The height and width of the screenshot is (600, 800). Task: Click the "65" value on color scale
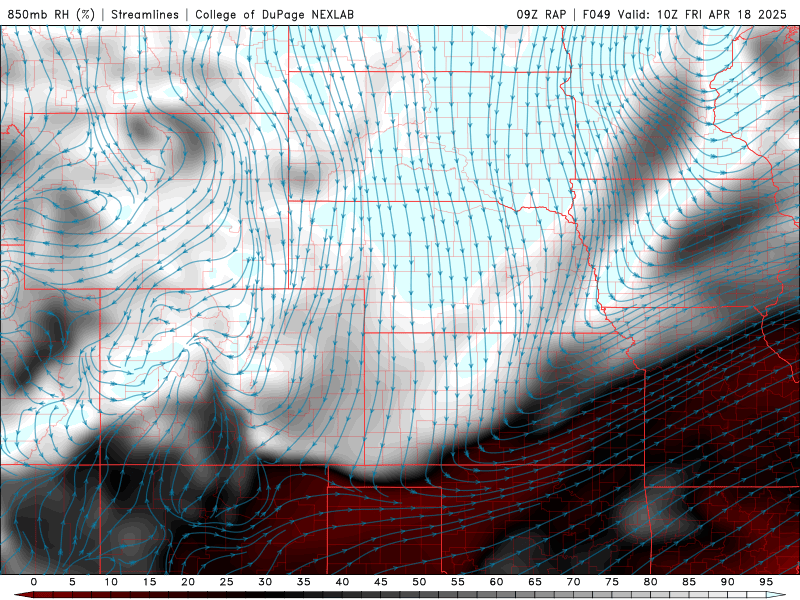coord(535,582)
